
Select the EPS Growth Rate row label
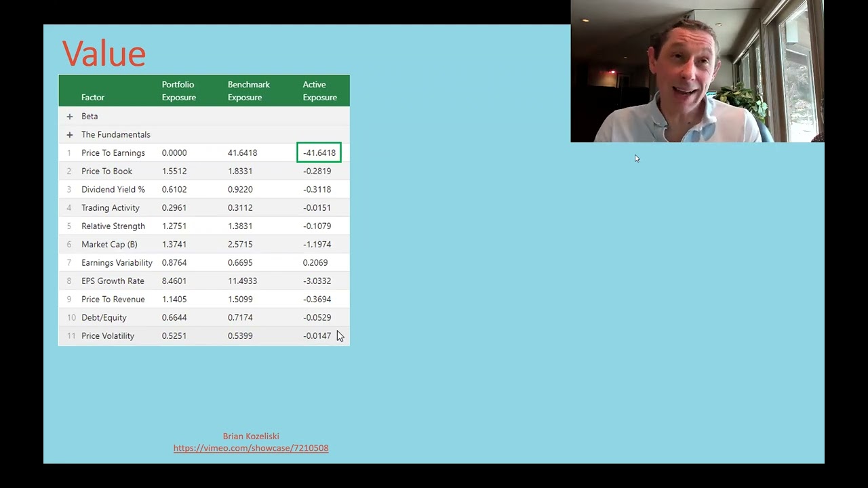[x=113, y=281]
